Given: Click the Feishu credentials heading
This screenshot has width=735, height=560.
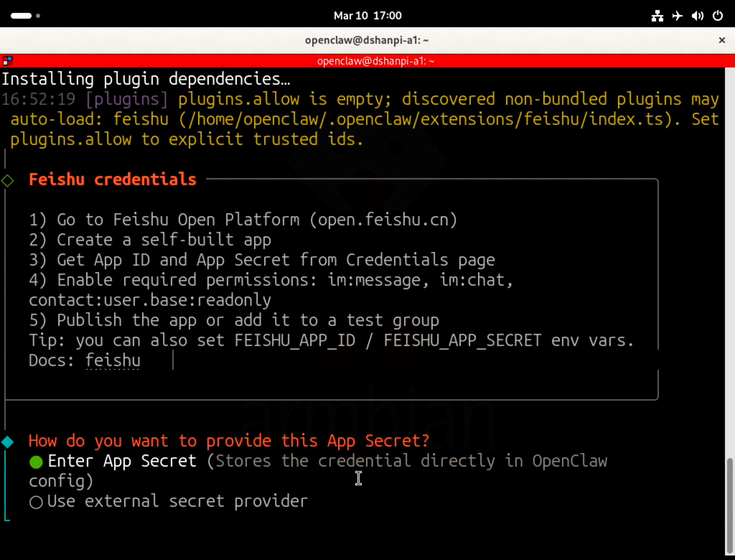Looking at the screenshot, I should (112, 180).
